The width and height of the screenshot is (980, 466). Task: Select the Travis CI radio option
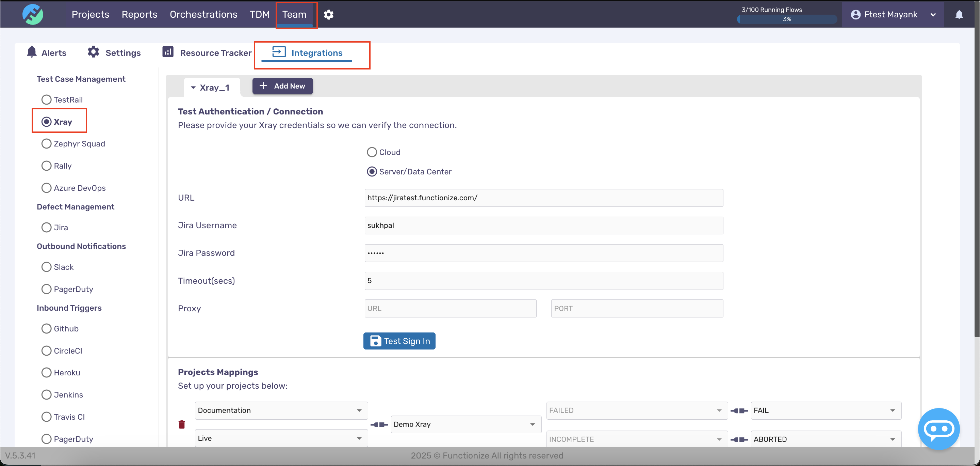pos(46,417)
